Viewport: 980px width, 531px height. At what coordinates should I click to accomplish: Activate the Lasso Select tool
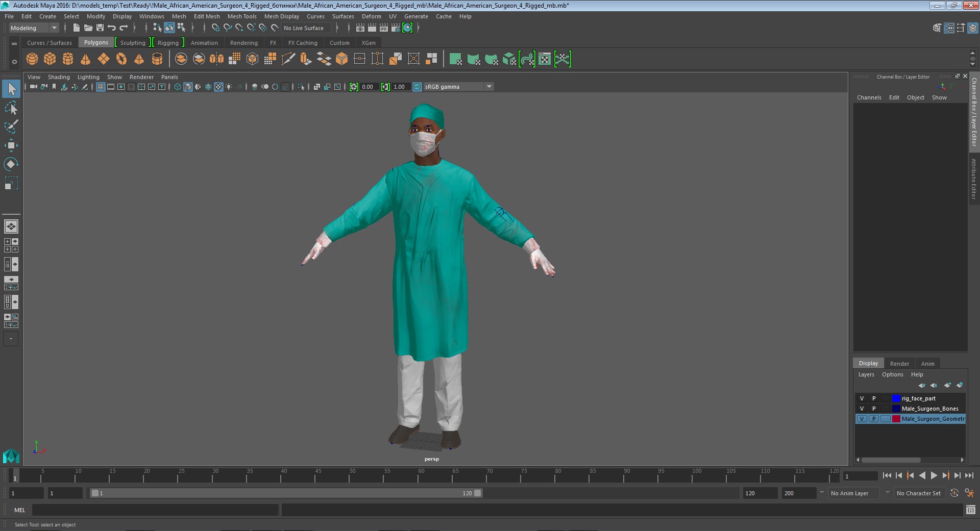tap(11, 108)
